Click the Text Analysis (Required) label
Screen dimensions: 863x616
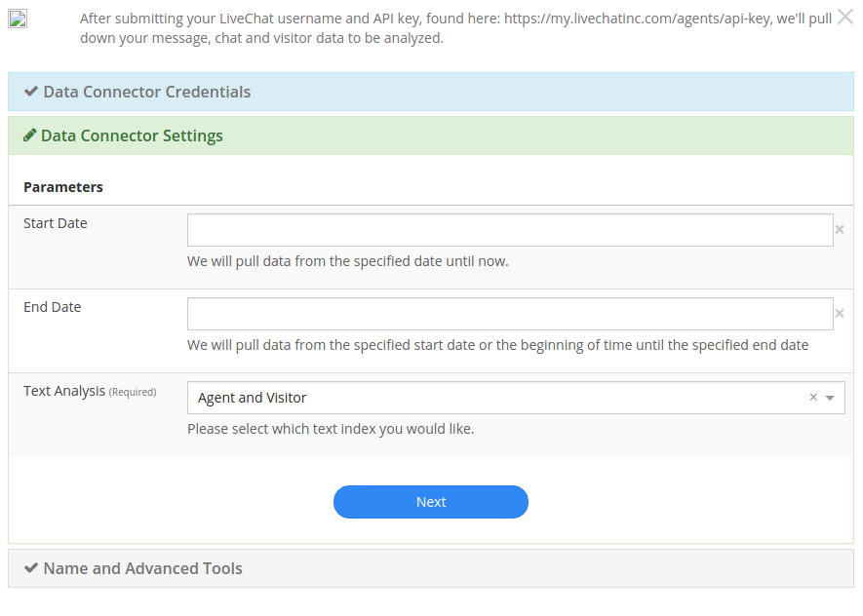(90, 391)
